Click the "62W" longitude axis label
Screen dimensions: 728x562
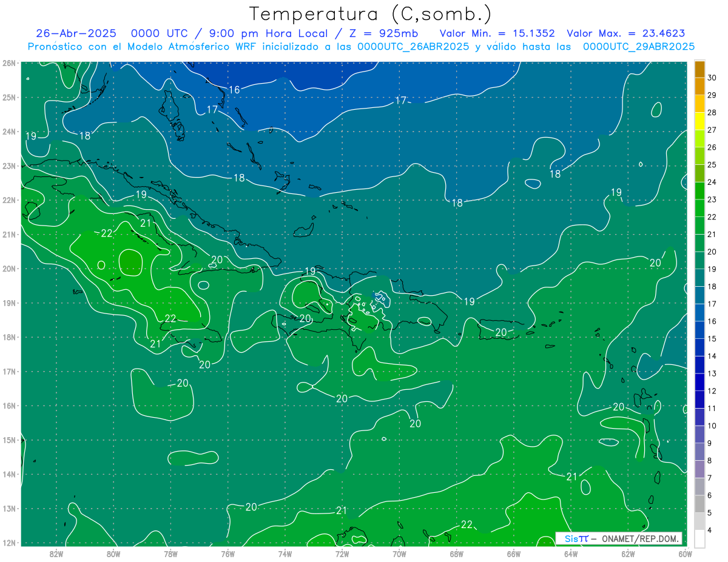tap(628, 553)
